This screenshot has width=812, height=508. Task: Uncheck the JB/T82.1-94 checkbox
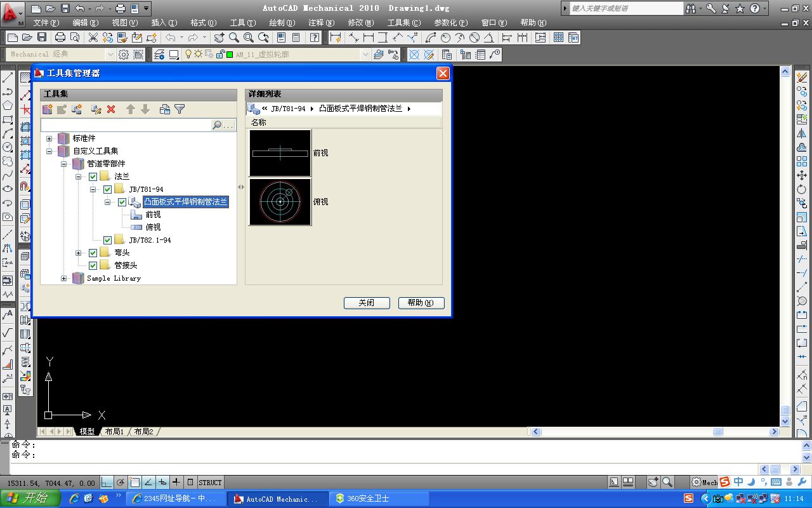(x=108, y=240)
